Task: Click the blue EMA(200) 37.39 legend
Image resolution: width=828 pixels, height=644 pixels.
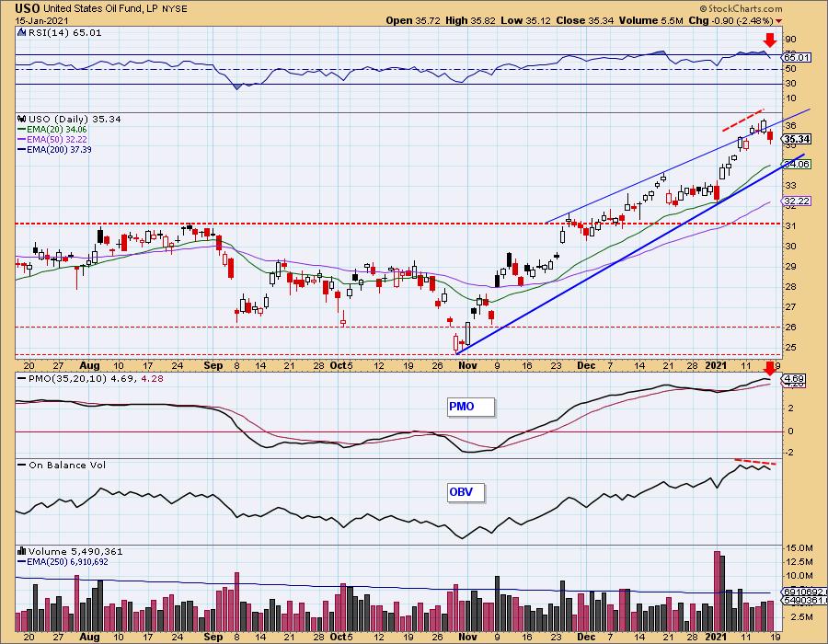Action: (54, 149)
